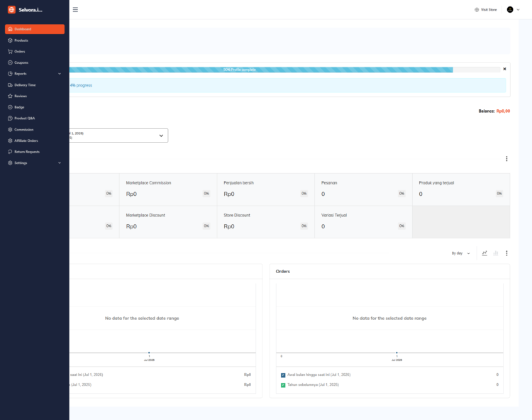Viewport: 532px width, 420px height.
Task: Click the Affiliate Orders gear icon
Action: point(10,140)
